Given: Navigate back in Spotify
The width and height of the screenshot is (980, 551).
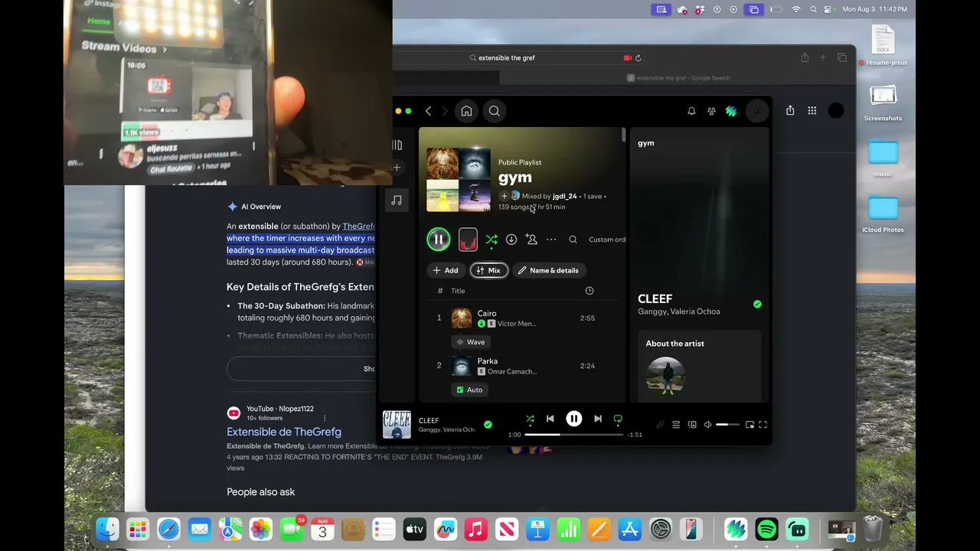Looking at the screenshot, I should coord(429,111).
